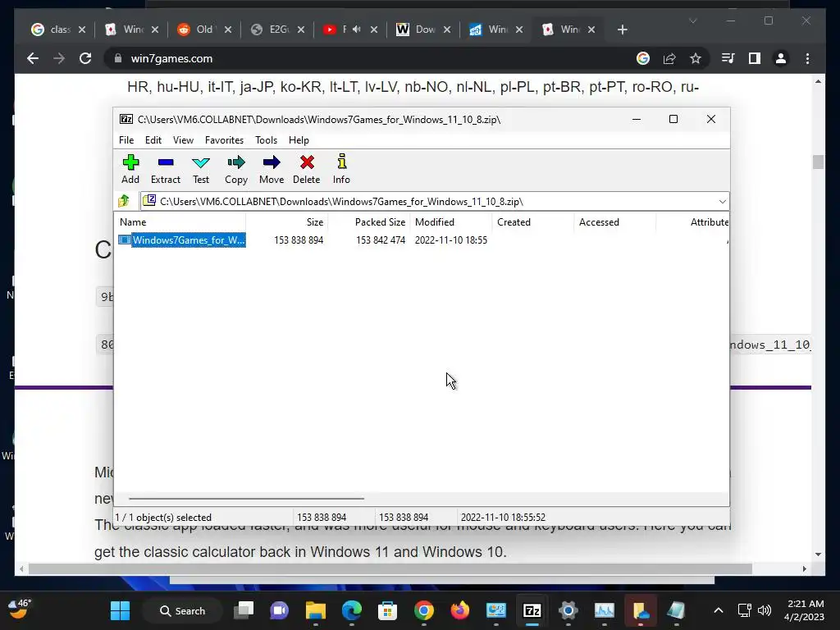Open a new Chrome tab
Viewport: 840px width, 630px height.
pos(622,30)
